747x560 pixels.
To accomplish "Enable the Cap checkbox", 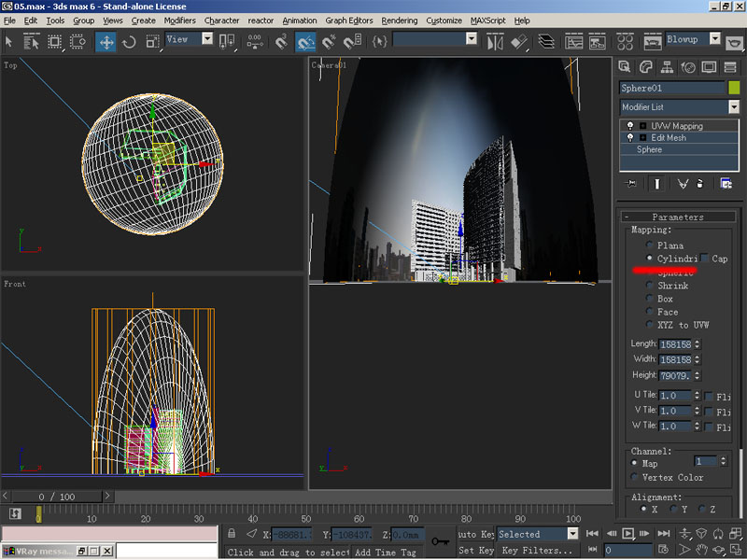I will coord(706,259).
